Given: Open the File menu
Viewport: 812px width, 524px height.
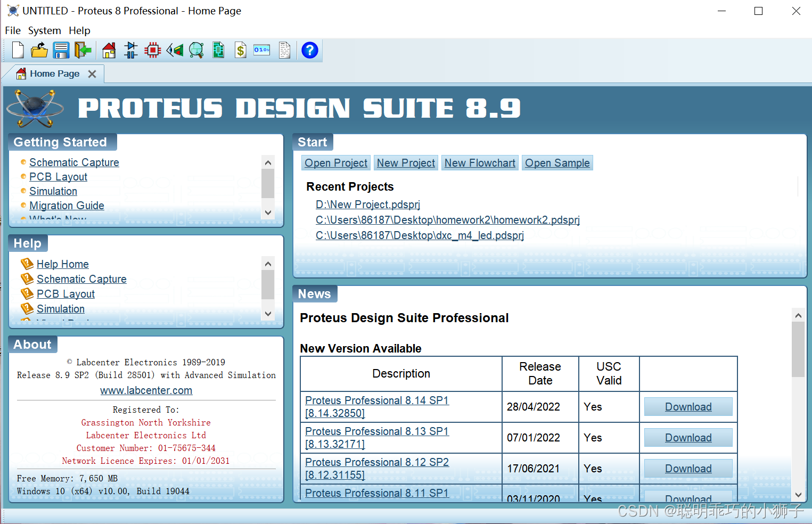Looking at the screenshot, I should [x=13, y=30].
